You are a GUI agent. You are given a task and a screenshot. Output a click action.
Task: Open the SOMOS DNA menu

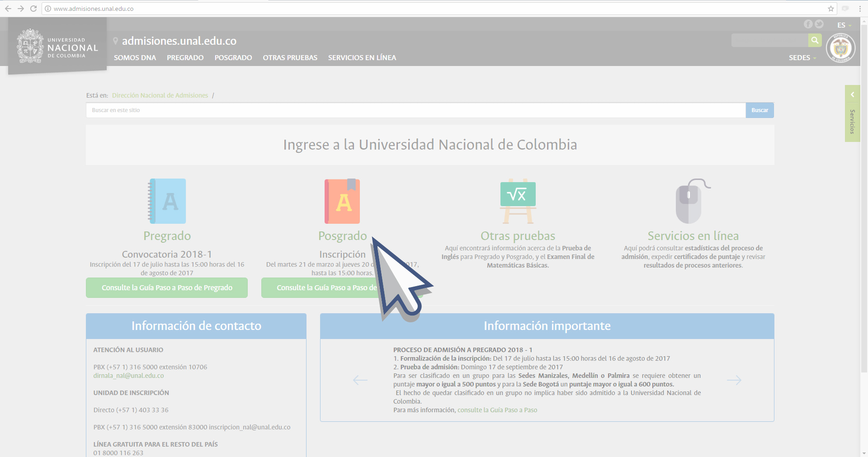coord(135,58)
